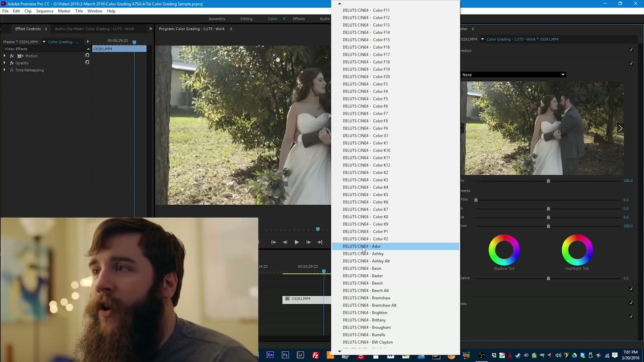The height and width of the screenshot is (362, 644).
Task: Show hidden panel tabs double-chevron
Action: tap(151, 29)
